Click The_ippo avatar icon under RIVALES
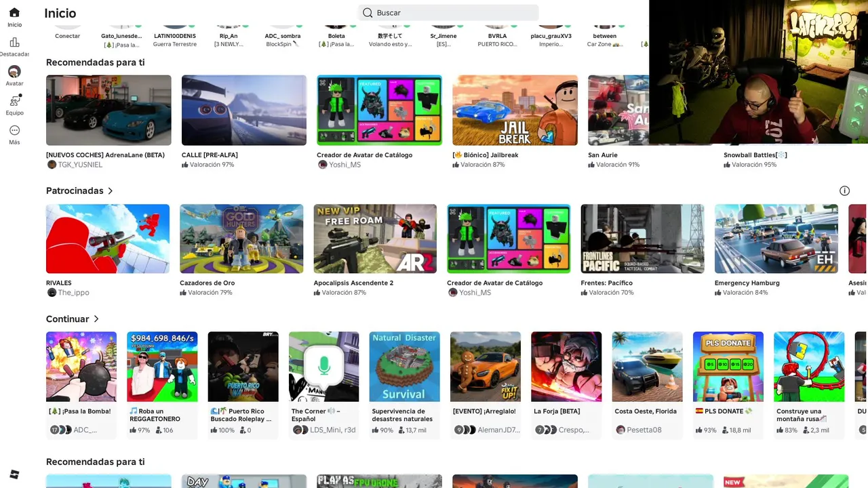This screenshot has width=868, height=488. click(52, 293)
